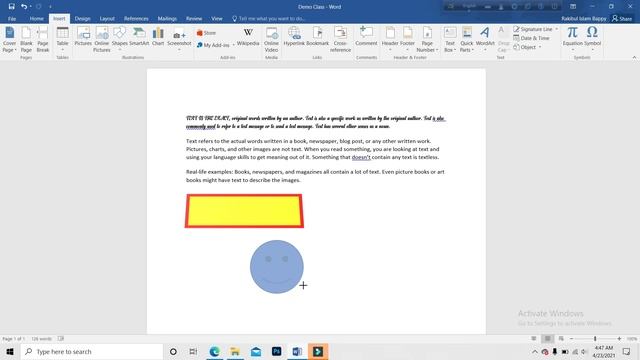Screen dimensions: 640x360
Task: Switch to the Layout tab
Action: pyautogui.click(x=107, y=19)
